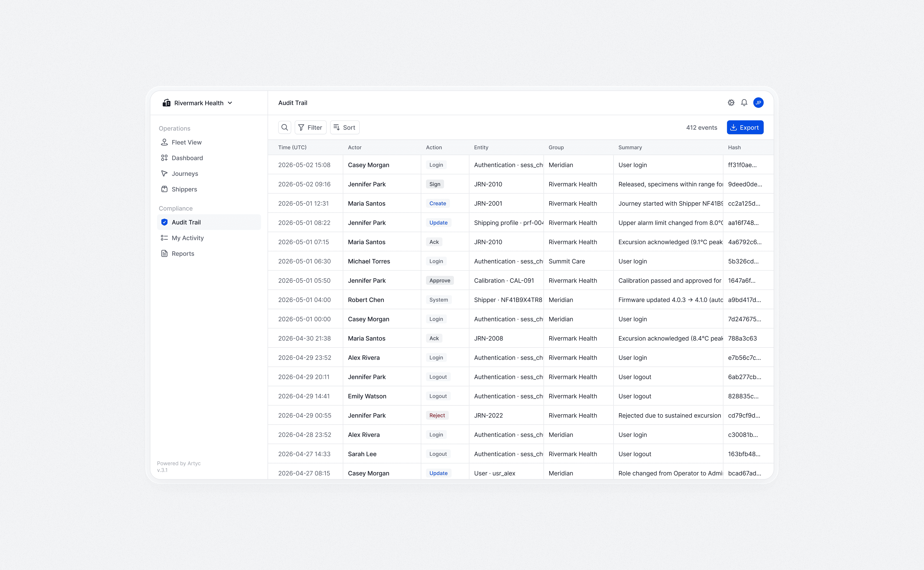Click the Actor column header
This screenshot has height=570, width=924.
[x=354, y=147]
